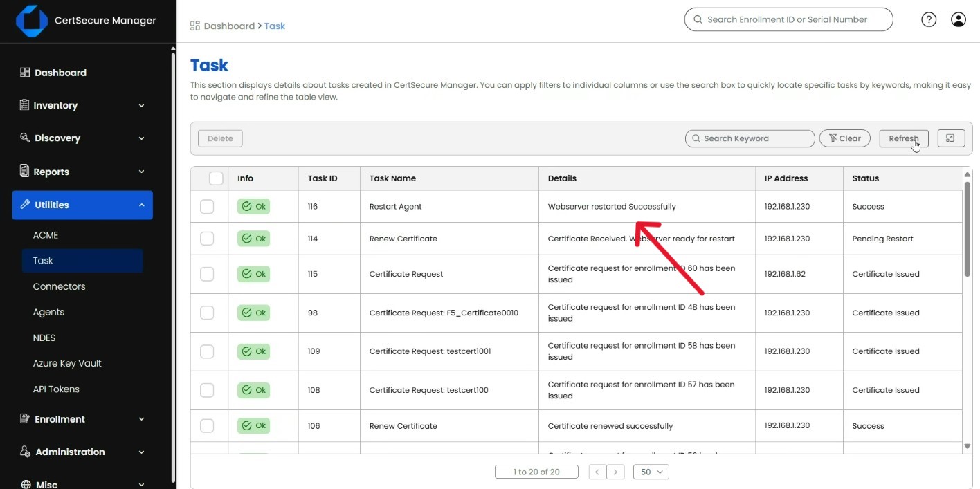Click the Dashboard grid icon in sidebar
The height and width of the screenshot is (489, 980).
[25, 73]
